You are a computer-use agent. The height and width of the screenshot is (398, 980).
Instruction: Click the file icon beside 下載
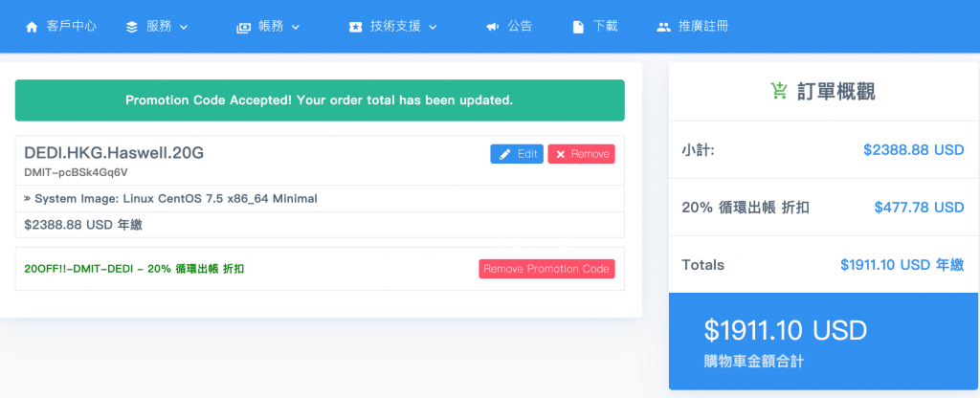(579, 28)
